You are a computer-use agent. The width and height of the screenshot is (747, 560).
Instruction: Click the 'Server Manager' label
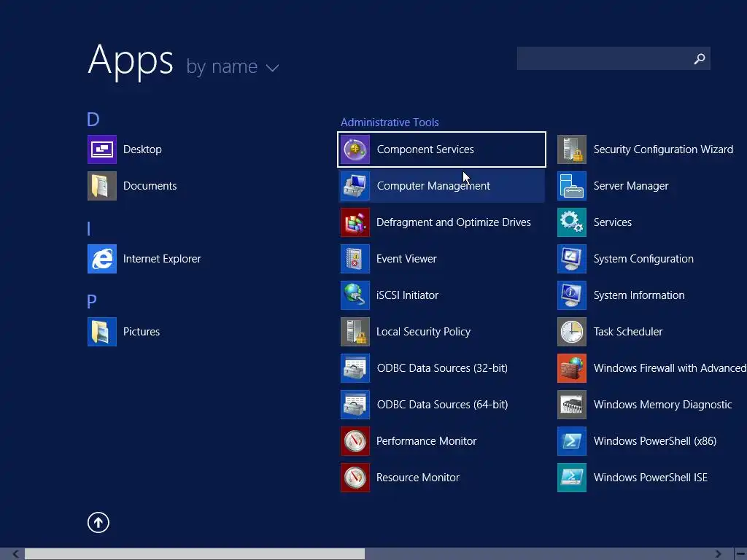[x=631, y=186]
